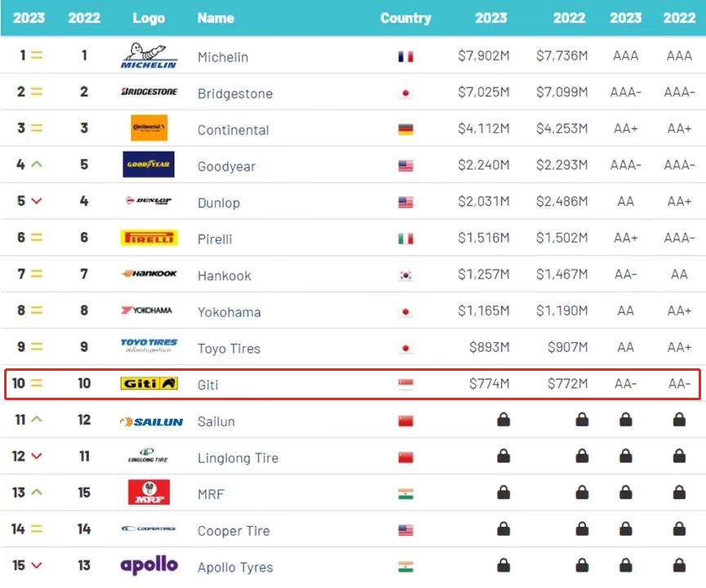Click Sailun's first locked brand value
This screenshot has height=588, width=706.
[x=503, y=421]
